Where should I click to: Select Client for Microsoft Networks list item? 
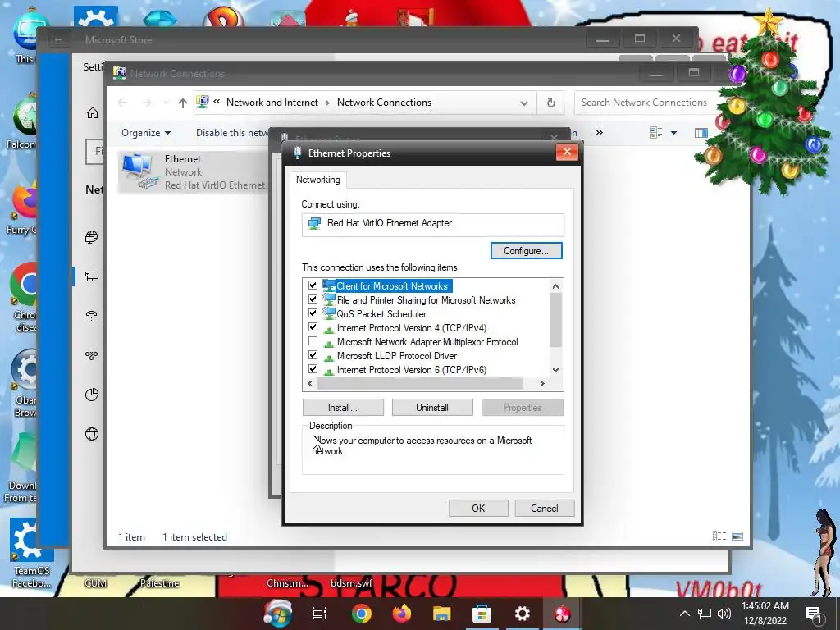[x=392, y=286]
